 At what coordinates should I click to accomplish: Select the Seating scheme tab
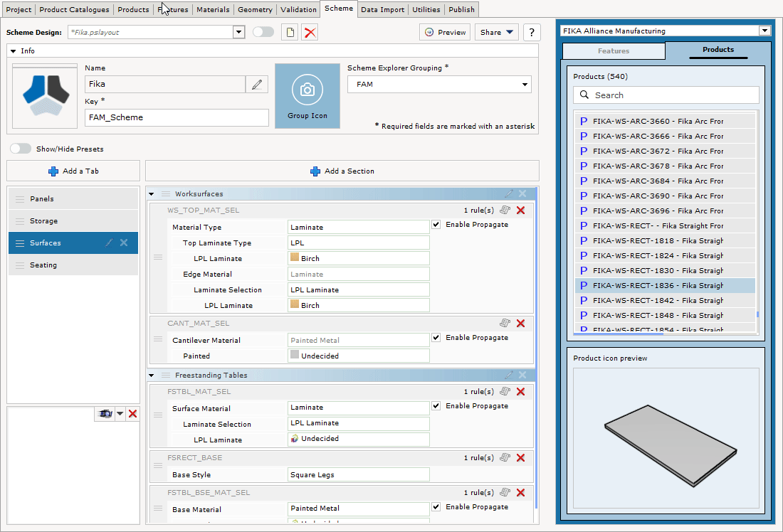click(73, 265)
